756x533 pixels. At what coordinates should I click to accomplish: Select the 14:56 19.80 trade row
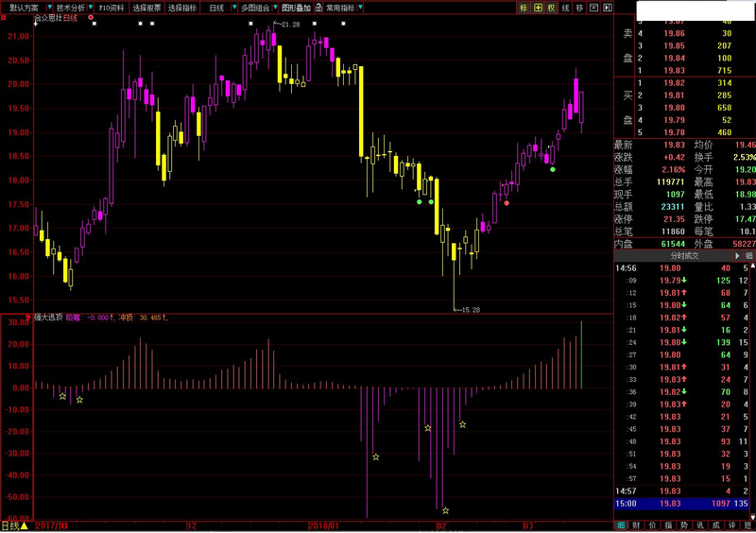tap(681, 268)
